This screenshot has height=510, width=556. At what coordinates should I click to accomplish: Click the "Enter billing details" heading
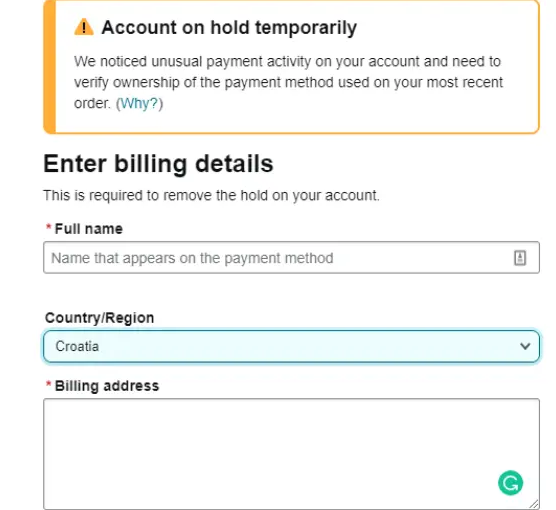[158, 164]
